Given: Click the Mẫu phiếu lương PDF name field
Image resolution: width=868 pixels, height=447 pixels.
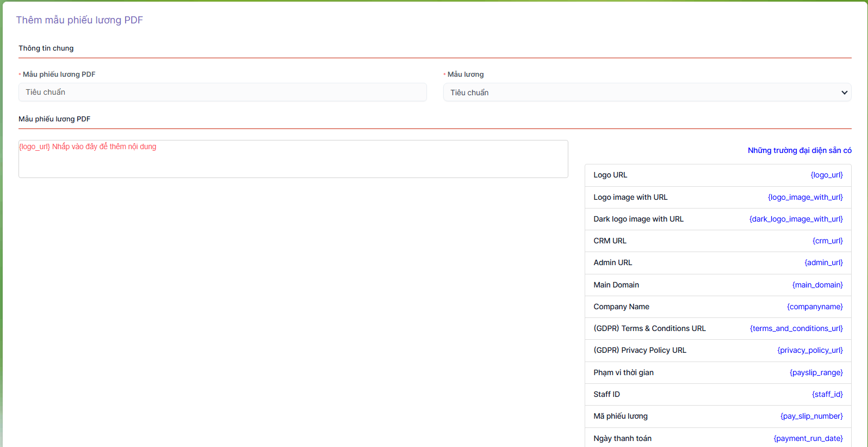Looking at the screenshot, I should coord(222,93).
